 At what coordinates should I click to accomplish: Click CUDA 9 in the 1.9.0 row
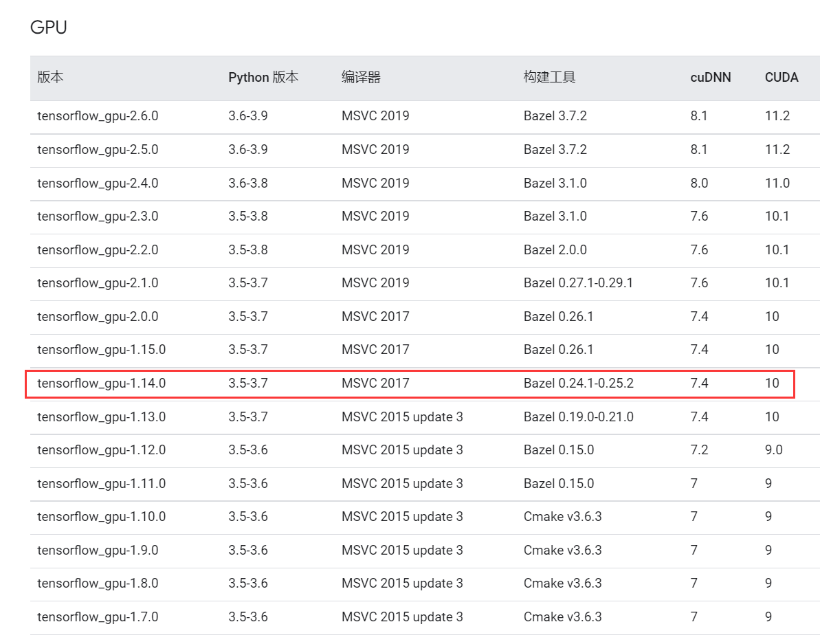pos(768,550)
